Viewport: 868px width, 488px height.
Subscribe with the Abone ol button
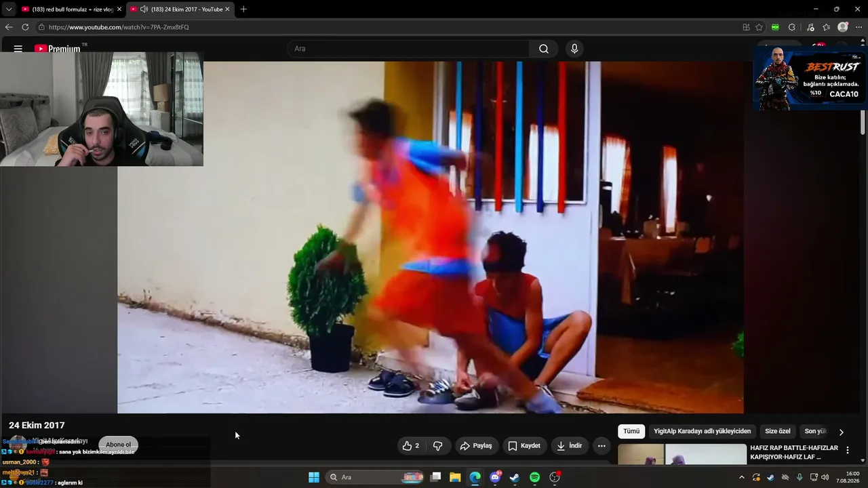coord(118,445)
